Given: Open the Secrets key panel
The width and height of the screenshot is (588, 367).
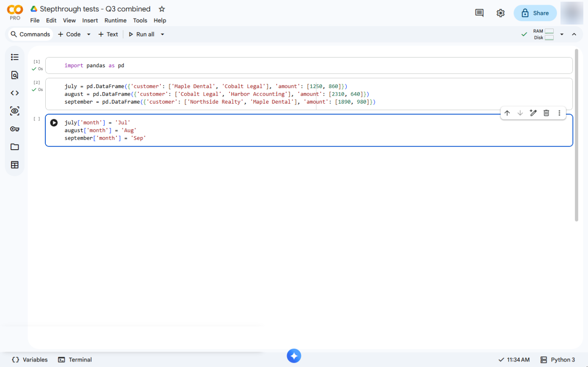Looking at the screenshot, I should (15, 129).
